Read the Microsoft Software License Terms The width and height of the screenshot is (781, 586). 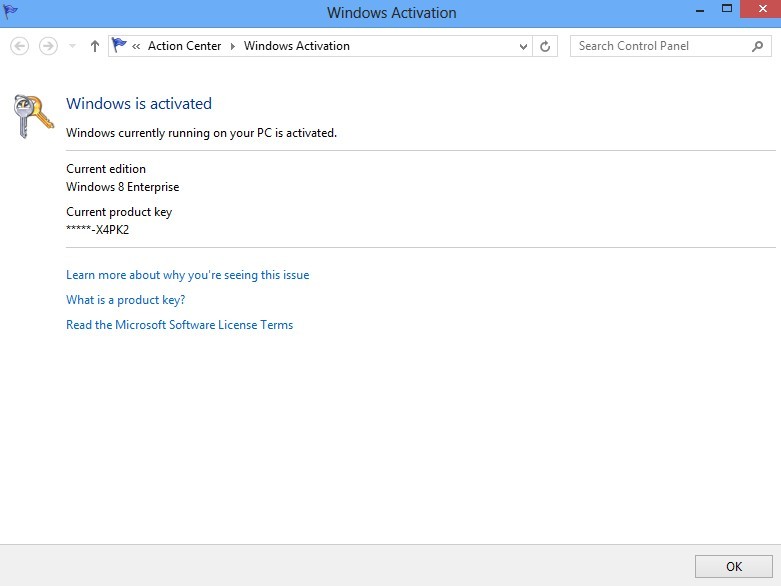[x=179, y=325]
